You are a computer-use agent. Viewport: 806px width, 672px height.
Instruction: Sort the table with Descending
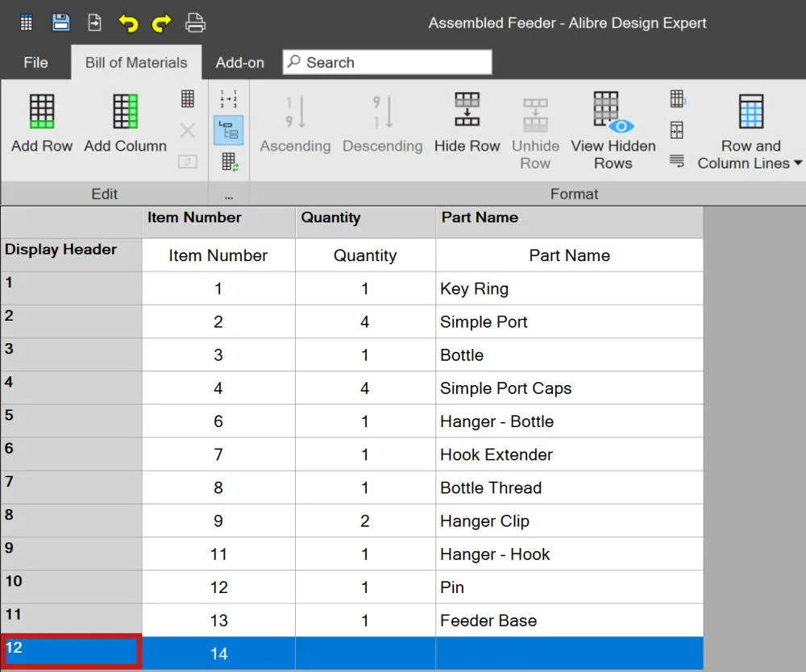point(382,124)
